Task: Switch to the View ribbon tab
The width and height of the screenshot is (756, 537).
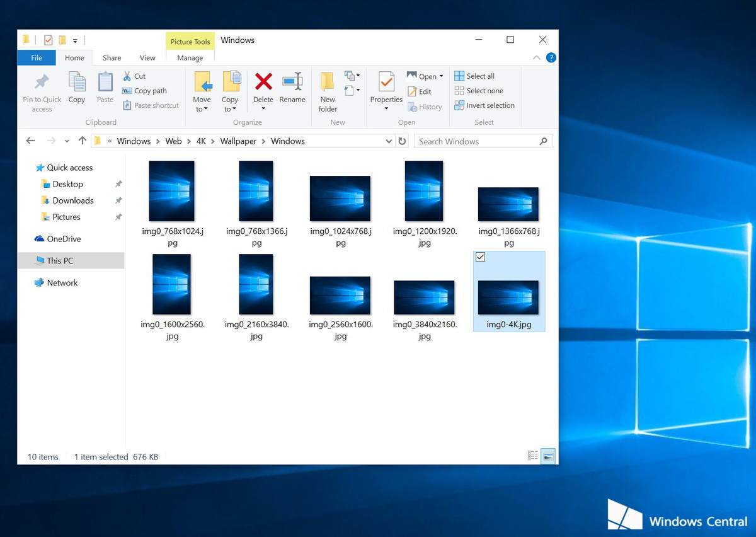Action: 147,57
